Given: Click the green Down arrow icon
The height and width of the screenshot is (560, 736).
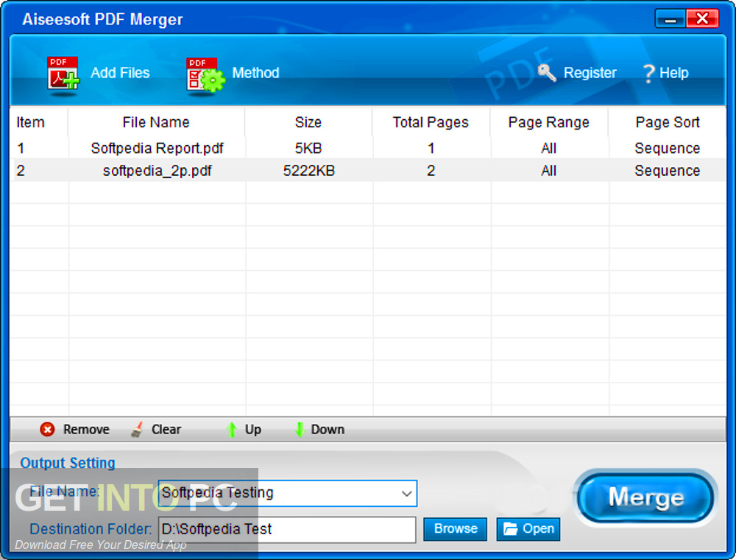Looking at the screenshot, I should (x=300, y=429).
